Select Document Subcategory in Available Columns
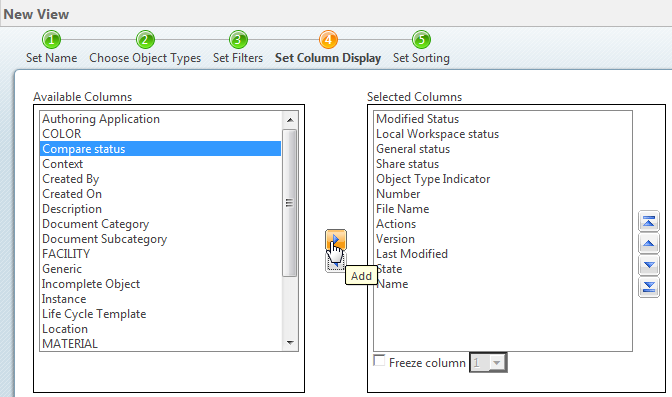This screenshot has height=397, width=672. pos(161,239)
